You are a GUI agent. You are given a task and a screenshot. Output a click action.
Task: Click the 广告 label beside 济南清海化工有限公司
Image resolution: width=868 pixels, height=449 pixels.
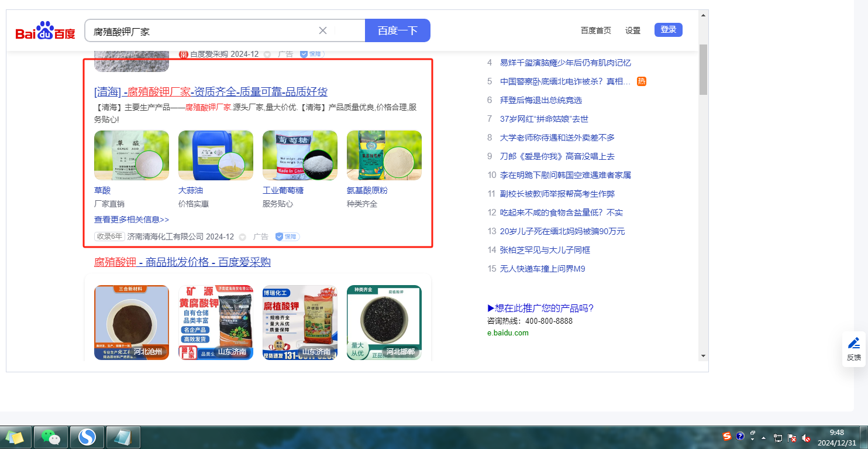[261, 237]
